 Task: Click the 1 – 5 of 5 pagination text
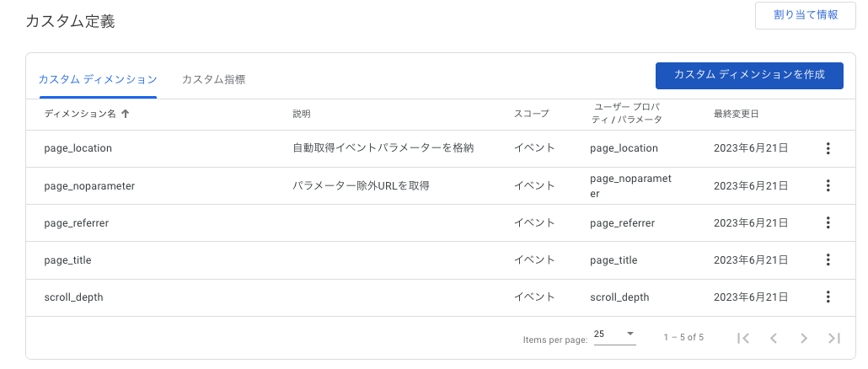click(x=683, y=338)
